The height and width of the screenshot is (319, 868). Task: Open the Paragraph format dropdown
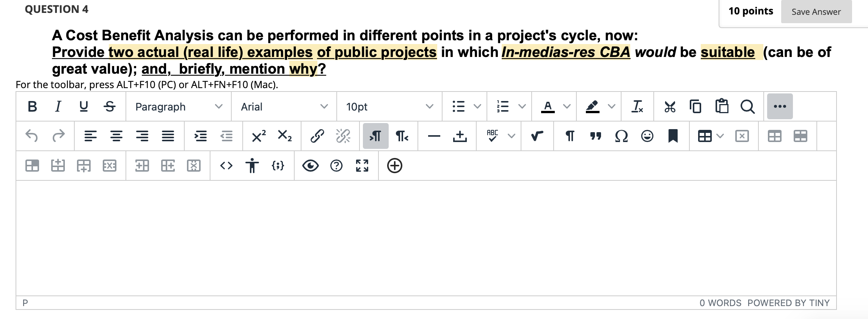coord(179,107)
